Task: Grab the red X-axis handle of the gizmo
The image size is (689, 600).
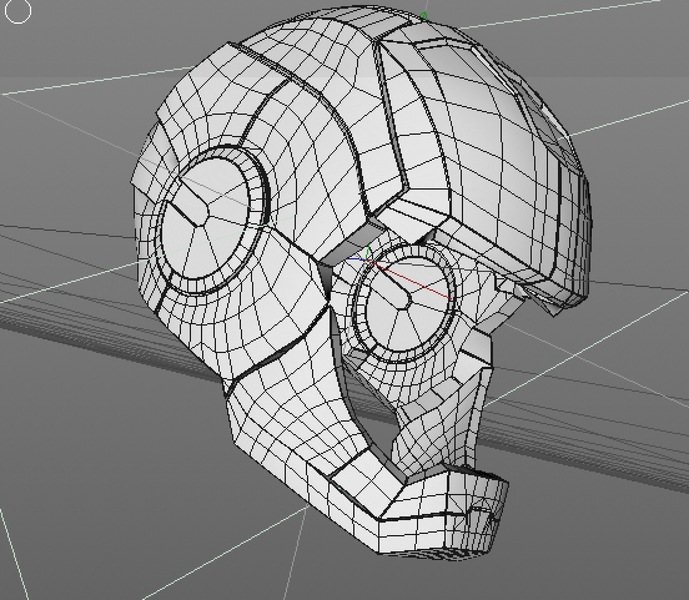Action: point(411,282)
